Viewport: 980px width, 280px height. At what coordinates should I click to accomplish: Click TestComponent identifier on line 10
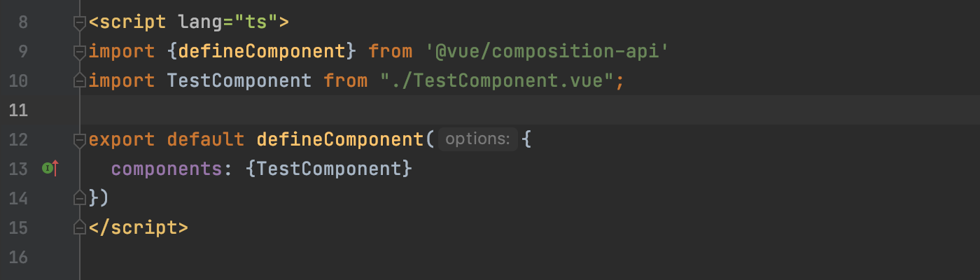pyautogui.click(x=239, y=81)
